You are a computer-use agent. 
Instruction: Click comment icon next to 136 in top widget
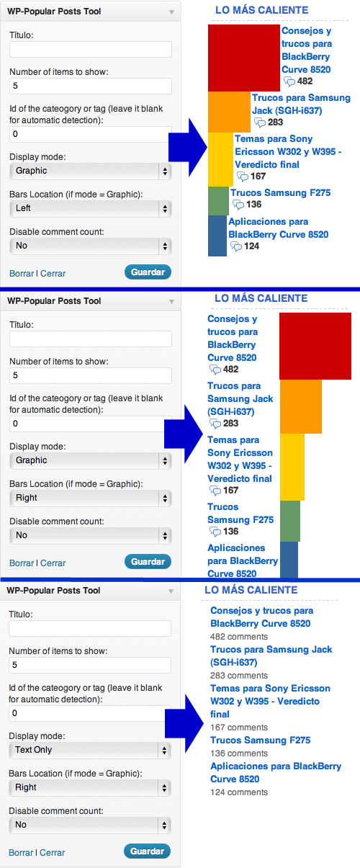[238, 205]
